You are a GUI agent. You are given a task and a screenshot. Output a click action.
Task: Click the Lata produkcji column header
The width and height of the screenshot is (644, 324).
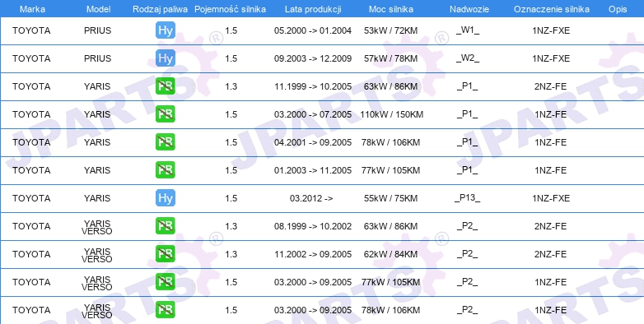313,9
